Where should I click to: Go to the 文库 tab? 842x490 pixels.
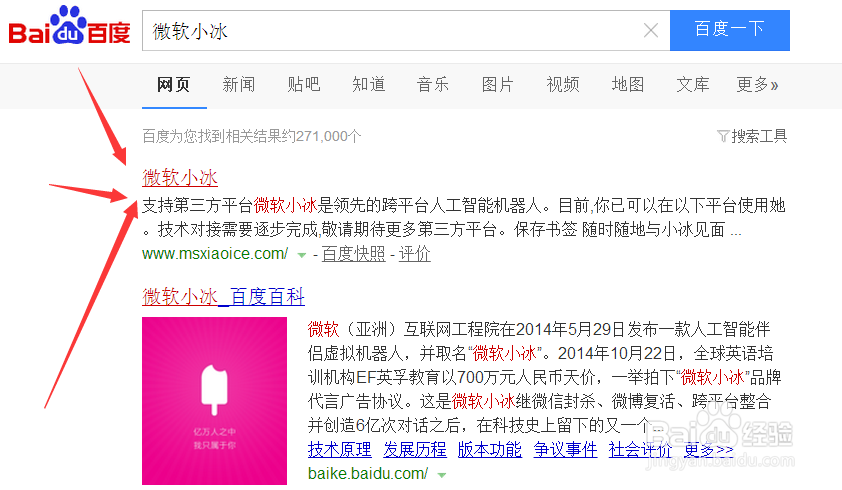coord(693,84)
